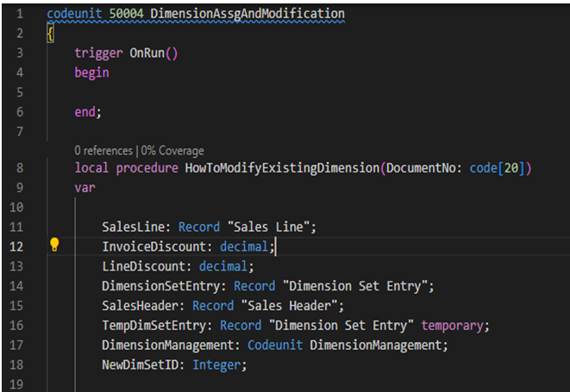The height and width of the screenshot is (392, 570).
Task: Click the 'Codeunit' keyword on line 17
Action: tap(275, 345)
